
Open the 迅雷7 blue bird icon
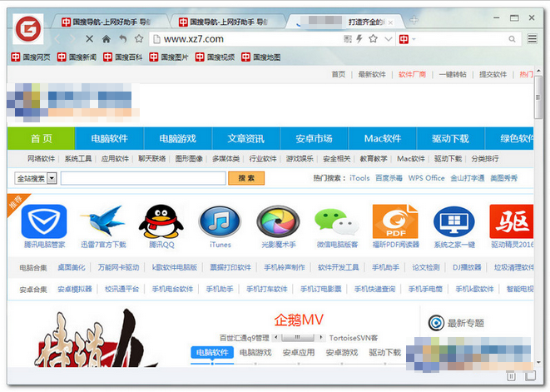[102, 221]
